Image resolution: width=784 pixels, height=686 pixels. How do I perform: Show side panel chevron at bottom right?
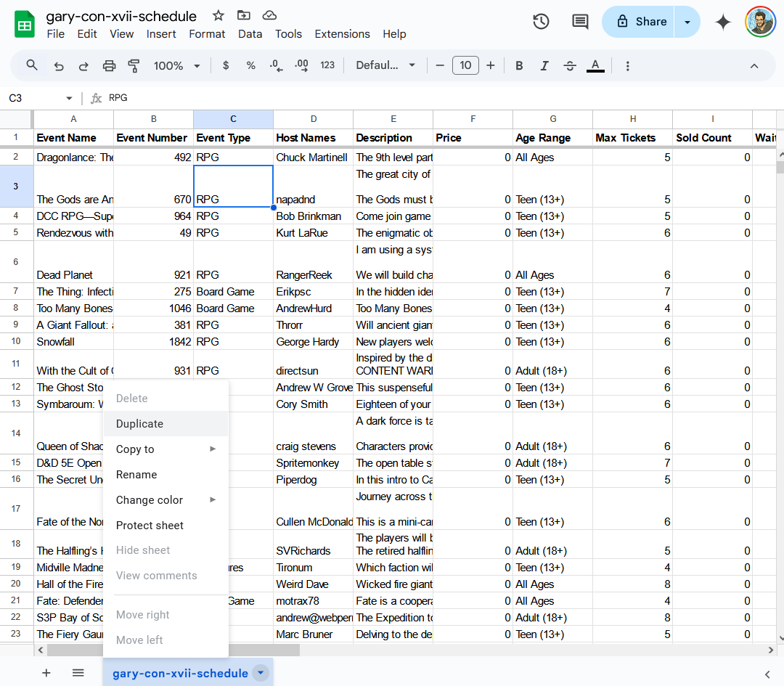click(x=767, y=674)
